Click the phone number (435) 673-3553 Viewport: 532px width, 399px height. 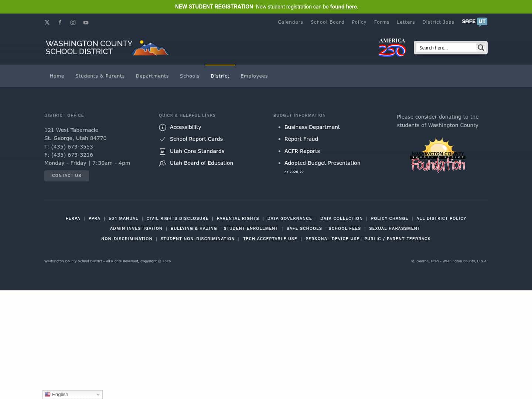coord(72,147)
